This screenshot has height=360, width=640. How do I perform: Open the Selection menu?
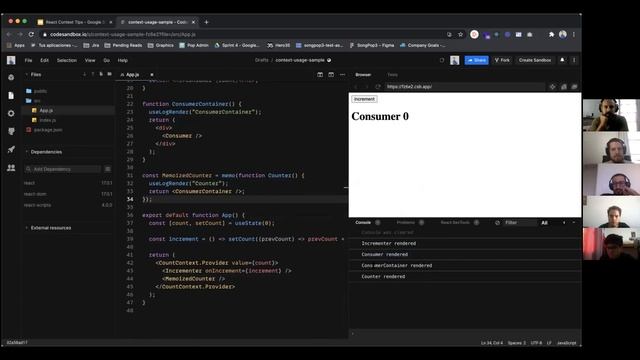tap(67, 60)
